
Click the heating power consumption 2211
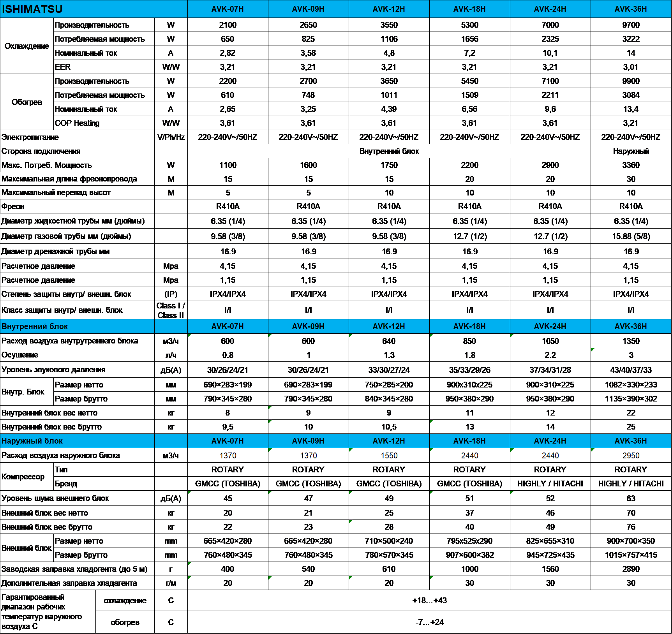tap(550, 95)
